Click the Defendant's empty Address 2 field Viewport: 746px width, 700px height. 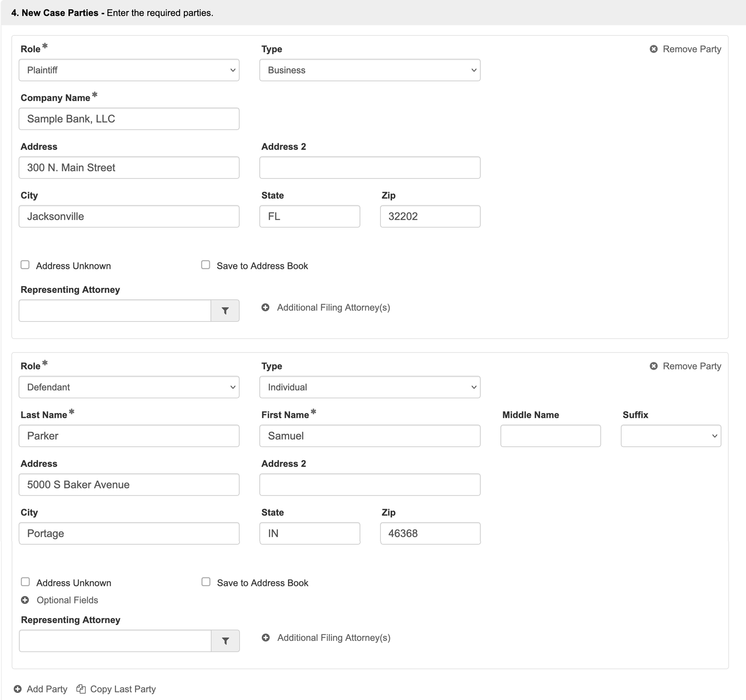pos(370,485)
